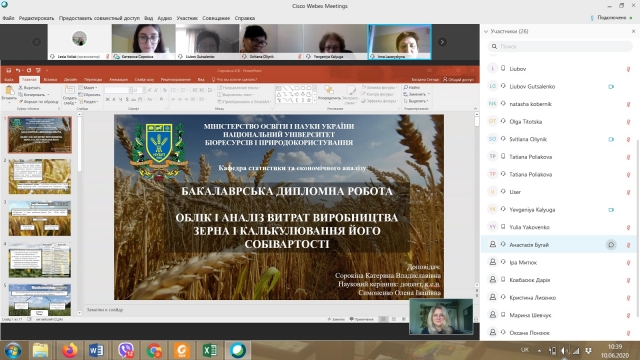Open Layout (Макет) dropdown in ribbon

click(88, 88)
